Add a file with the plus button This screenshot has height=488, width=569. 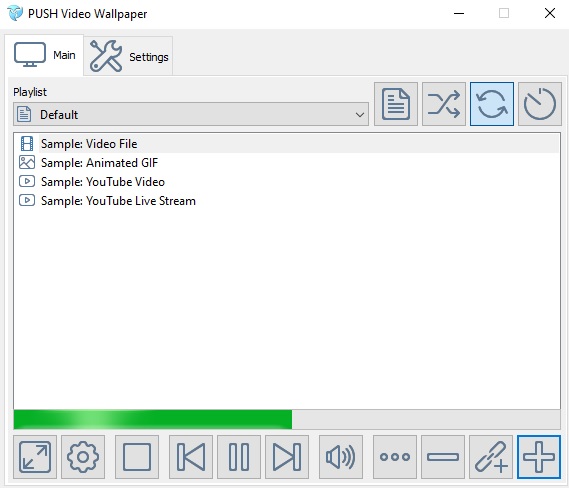click(x=539, y=457)
